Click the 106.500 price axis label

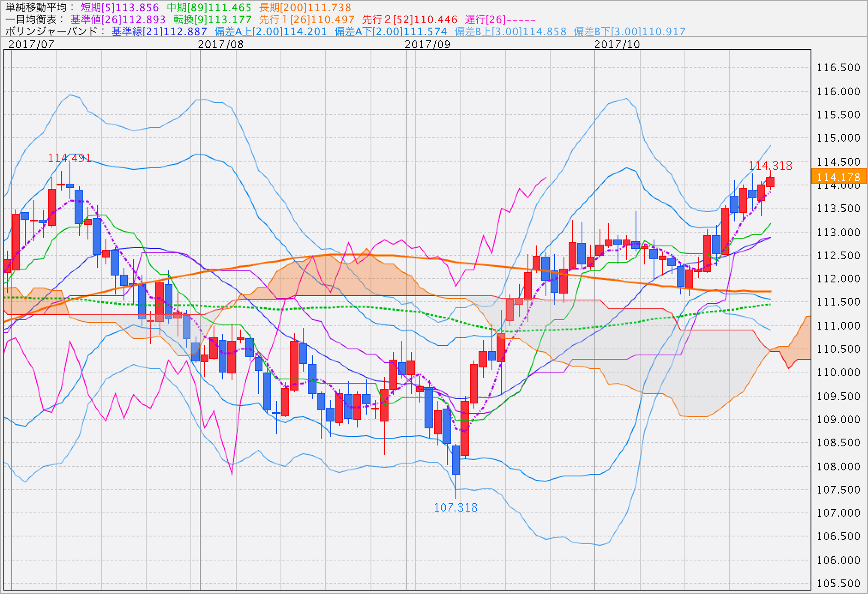point(838,536)
